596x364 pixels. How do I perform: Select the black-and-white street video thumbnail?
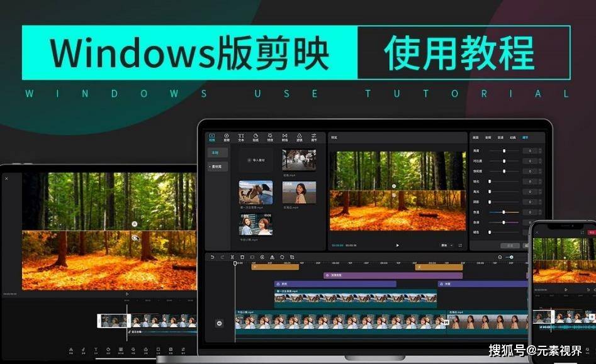[x=299, y=160]
